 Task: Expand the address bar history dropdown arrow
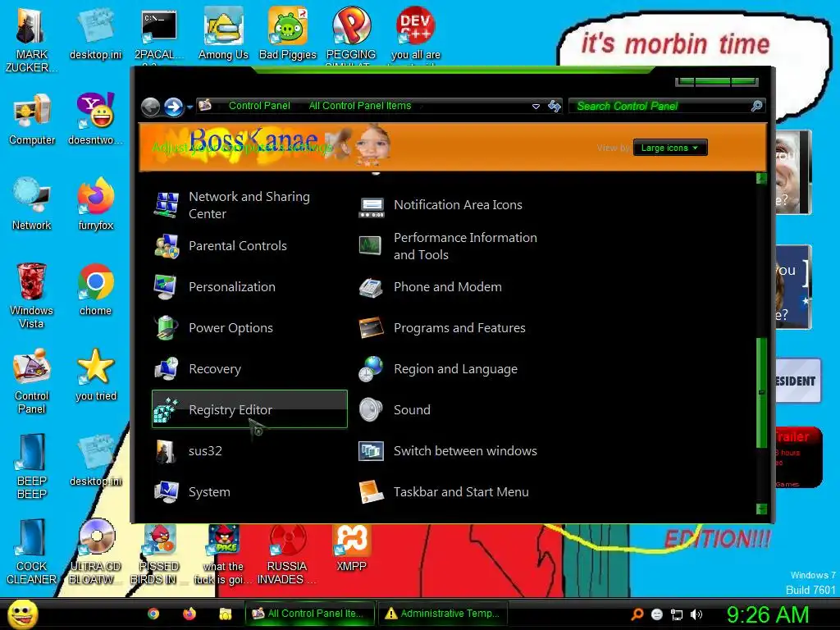(536, 106)
